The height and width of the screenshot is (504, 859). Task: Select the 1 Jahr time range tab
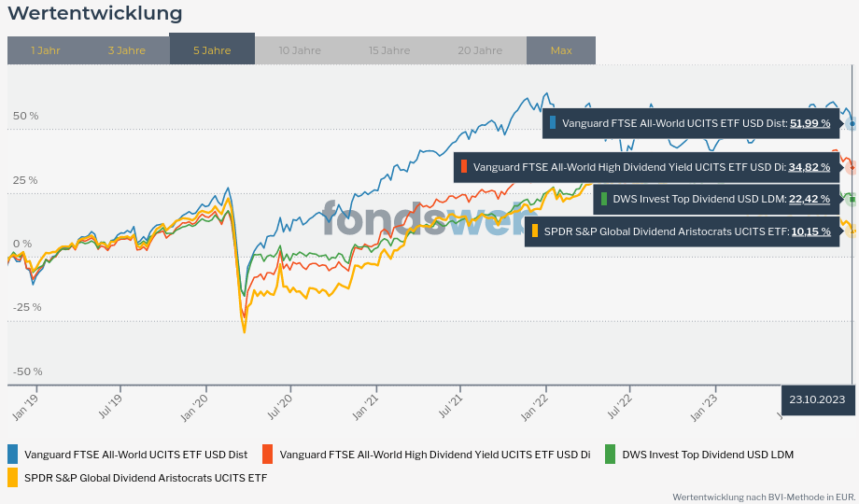tap(46, 50)
